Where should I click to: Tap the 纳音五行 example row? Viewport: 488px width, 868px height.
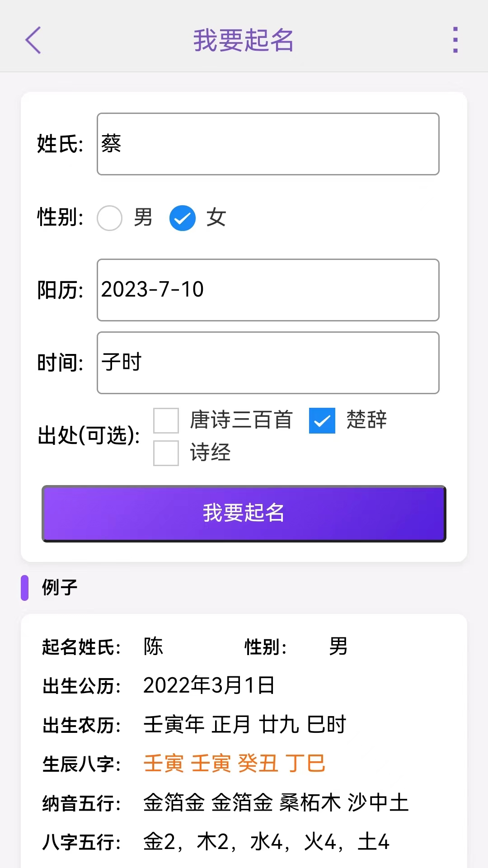click(226, 803)
